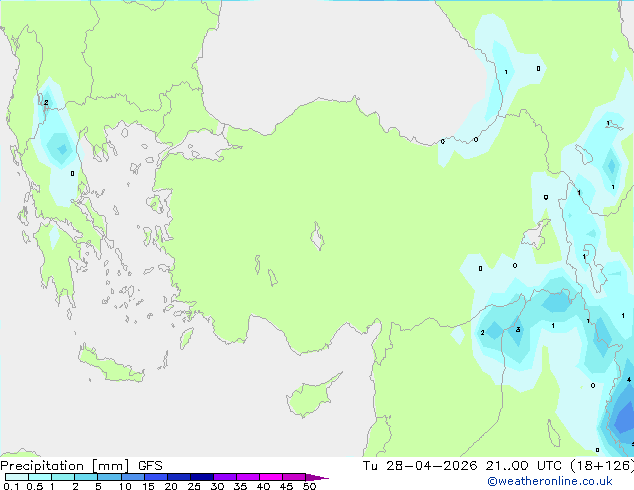Select the 0.5–1 mm legend color box
The height and width of the screenshot is (490, 634).
pyautogui.click(x=40, y=477)
